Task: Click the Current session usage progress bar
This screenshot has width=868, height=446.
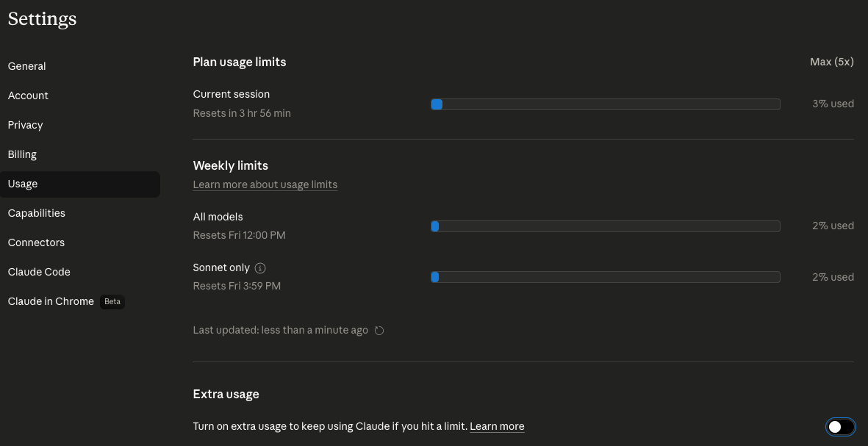Action: (x=606, y=104)
